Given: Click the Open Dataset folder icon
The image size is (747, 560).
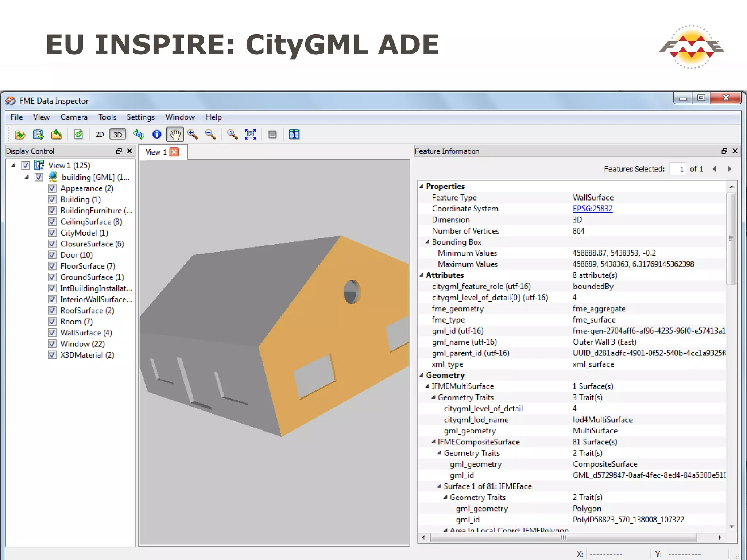Looking at the screenshot, I should [x=20, y=135].
